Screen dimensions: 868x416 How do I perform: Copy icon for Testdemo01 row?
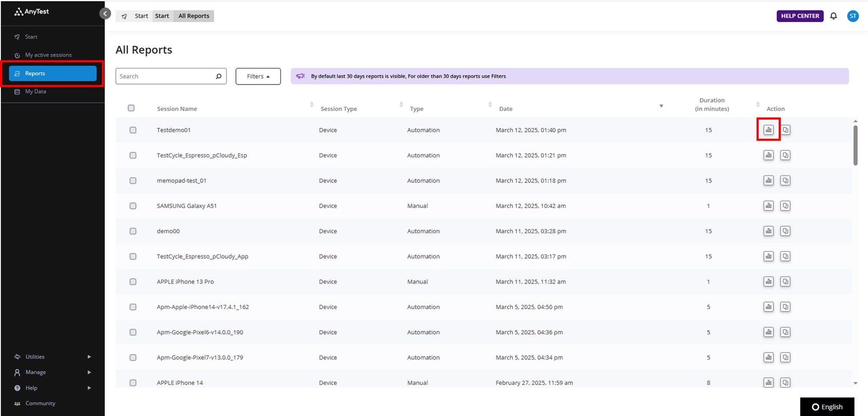785,130
